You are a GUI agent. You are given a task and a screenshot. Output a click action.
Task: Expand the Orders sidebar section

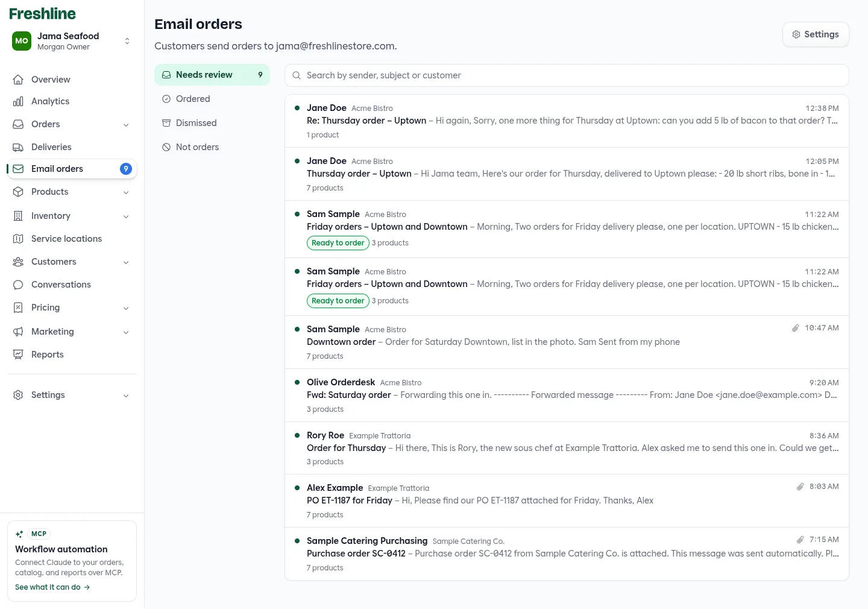coord(126,125)
